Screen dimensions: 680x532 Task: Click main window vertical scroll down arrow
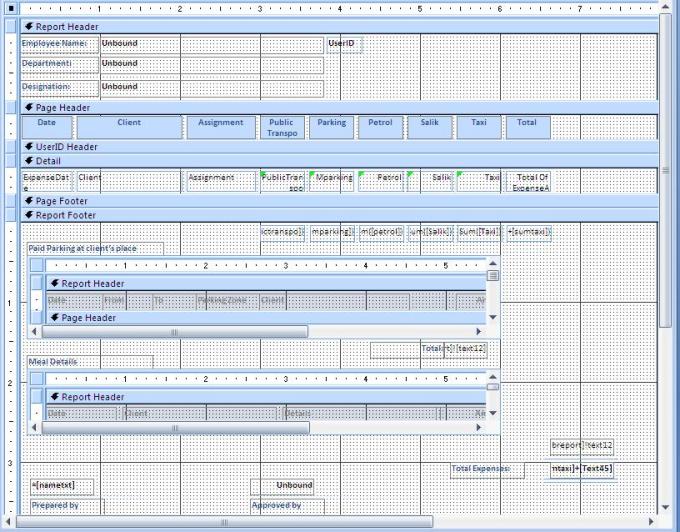coord(665,507)
